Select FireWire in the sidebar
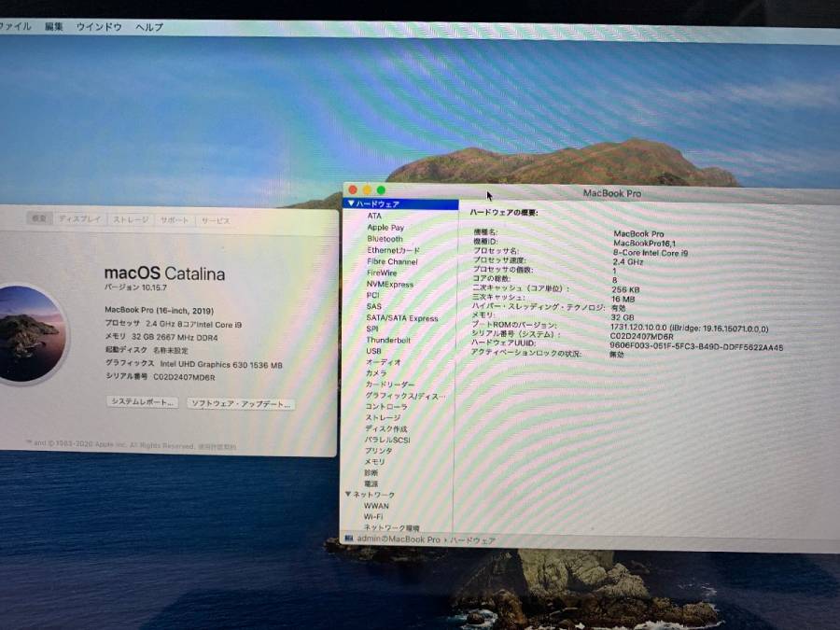840x630 pixels. pos(382,273)
